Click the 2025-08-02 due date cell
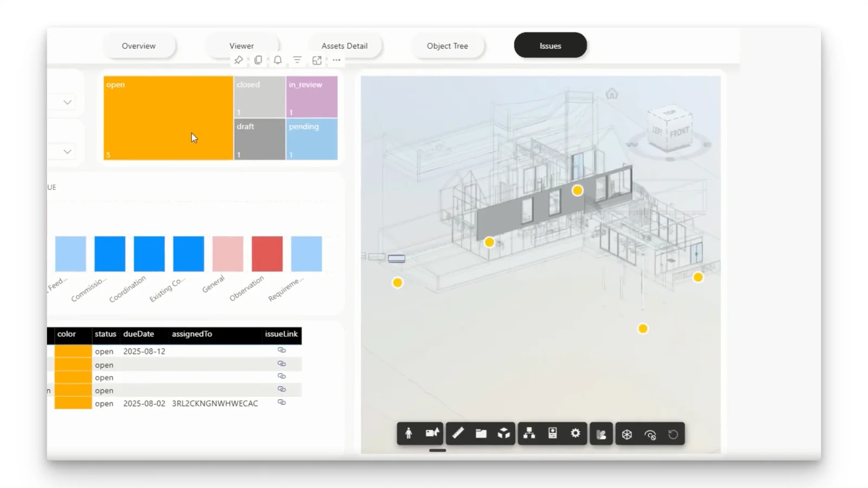This screenshot has width=868, height=488. (x=144, y=403)
